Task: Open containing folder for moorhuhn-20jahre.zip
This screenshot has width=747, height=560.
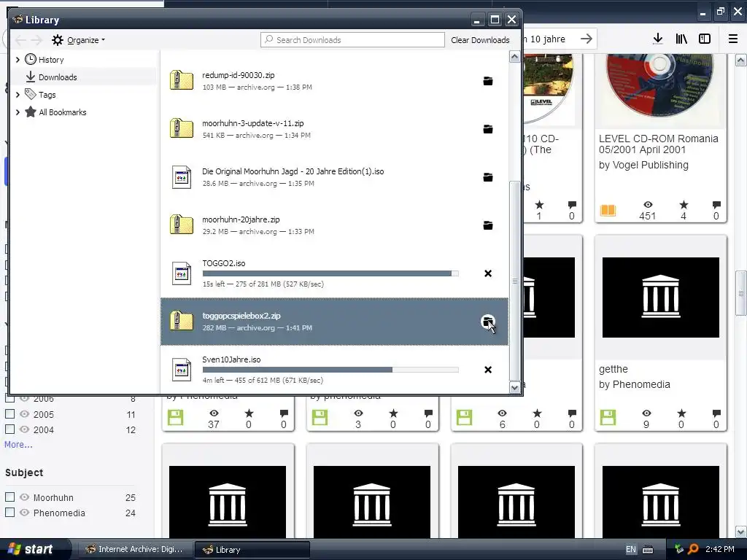Action: tap(488, 225)
